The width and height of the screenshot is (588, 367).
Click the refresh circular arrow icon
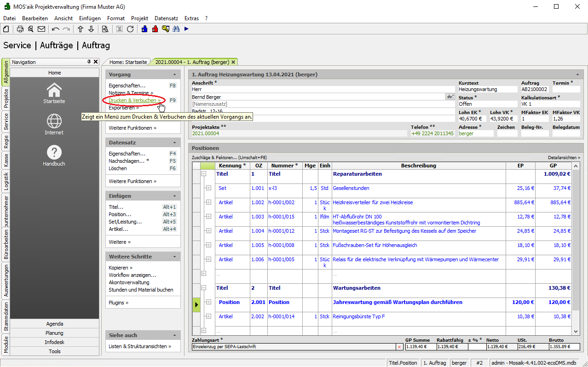[130, 29]
